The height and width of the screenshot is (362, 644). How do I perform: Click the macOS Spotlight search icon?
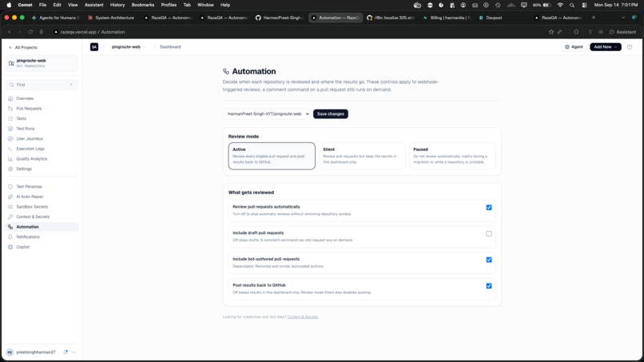point(572,6)
